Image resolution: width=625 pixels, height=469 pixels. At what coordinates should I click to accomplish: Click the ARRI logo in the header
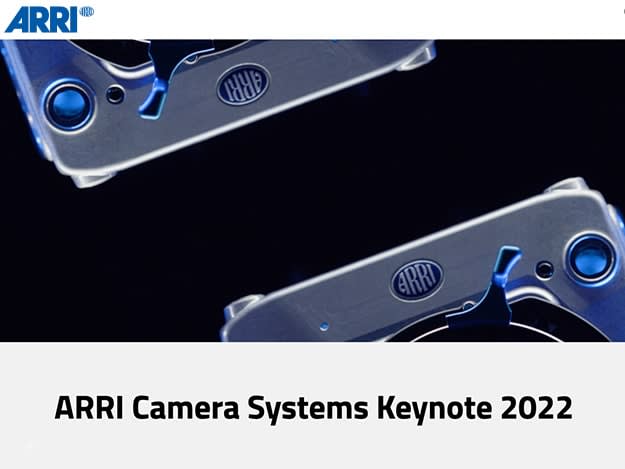coord(40,18)
